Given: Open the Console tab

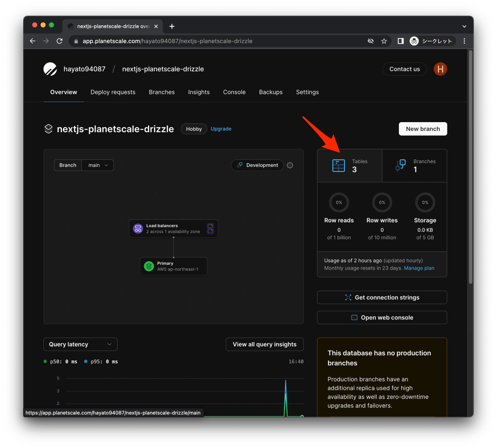Looking at the screenshot, I should click(234, 92).
